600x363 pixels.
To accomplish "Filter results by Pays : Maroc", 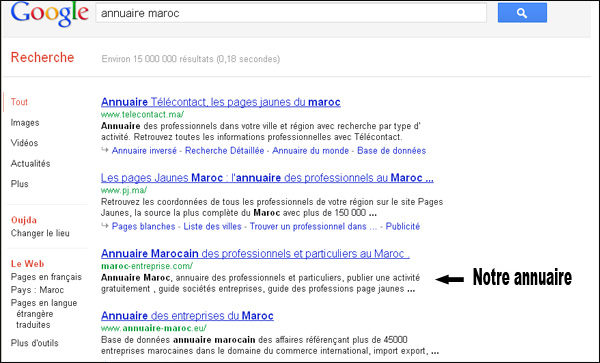I will tap(37, 290).
